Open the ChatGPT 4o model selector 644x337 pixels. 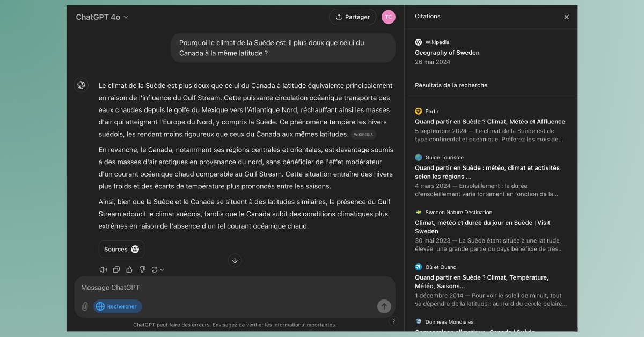pos(102,17)
